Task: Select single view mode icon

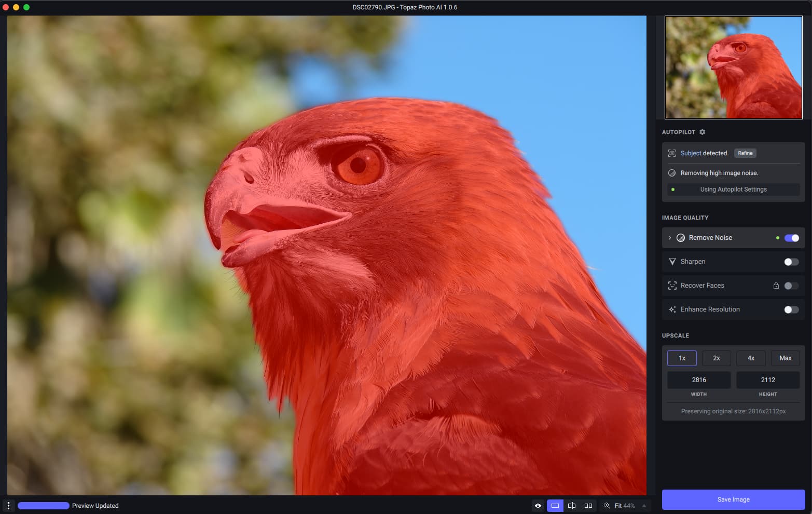Action: coord(555,505)
